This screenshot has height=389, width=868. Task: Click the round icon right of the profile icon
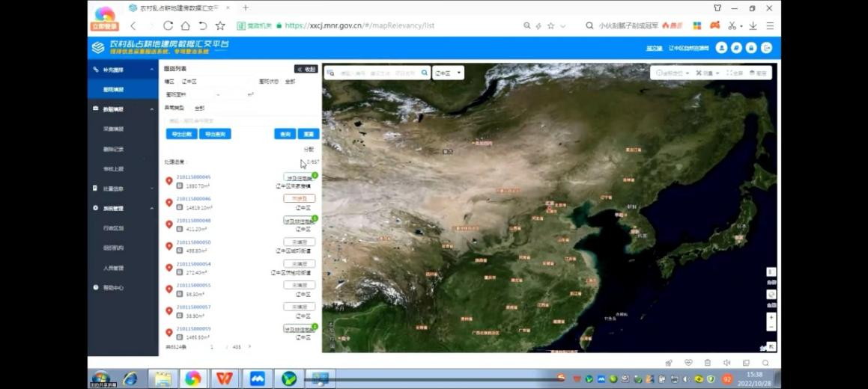click(736, 48)
